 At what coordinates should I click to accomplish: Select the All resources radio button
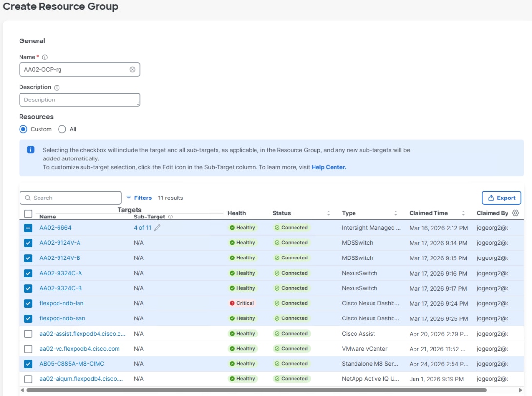62,129
